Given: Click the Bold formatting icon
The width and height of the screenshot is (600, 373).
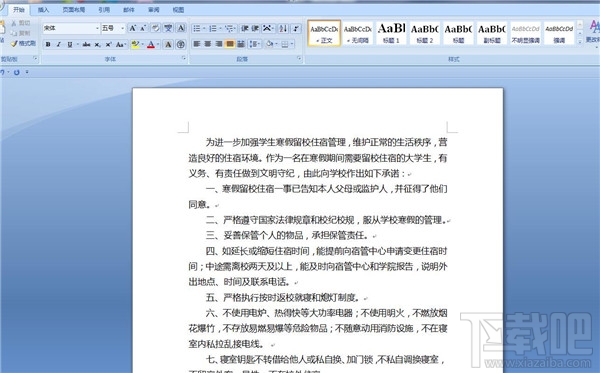Looking at the screenshot, I should pos(48,44).
